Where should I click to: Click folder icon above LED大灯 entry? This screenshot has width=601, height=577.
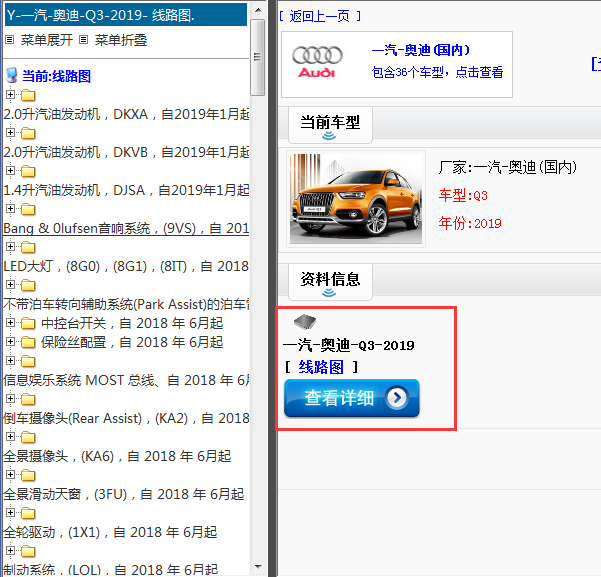(28, 247)
